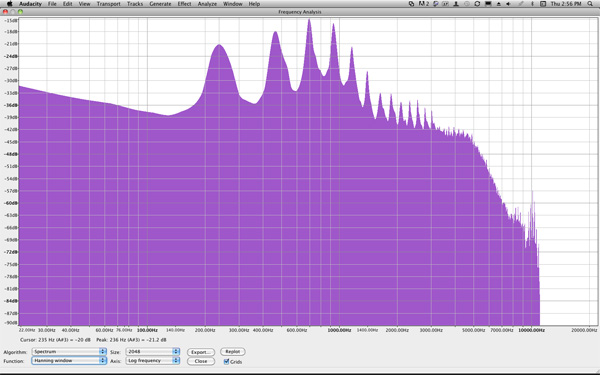
Task: Open the Hanning window function dropdown
Action: tap(69, 360)
